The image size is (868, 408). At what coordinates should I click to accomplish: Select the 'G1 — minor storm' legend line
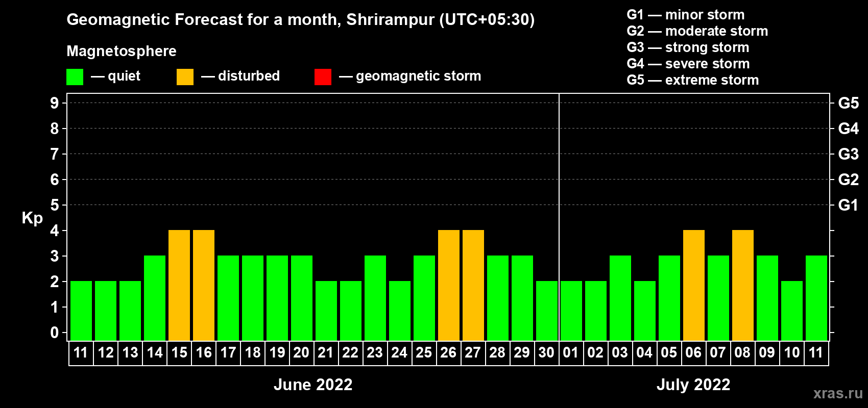point(686,15)
